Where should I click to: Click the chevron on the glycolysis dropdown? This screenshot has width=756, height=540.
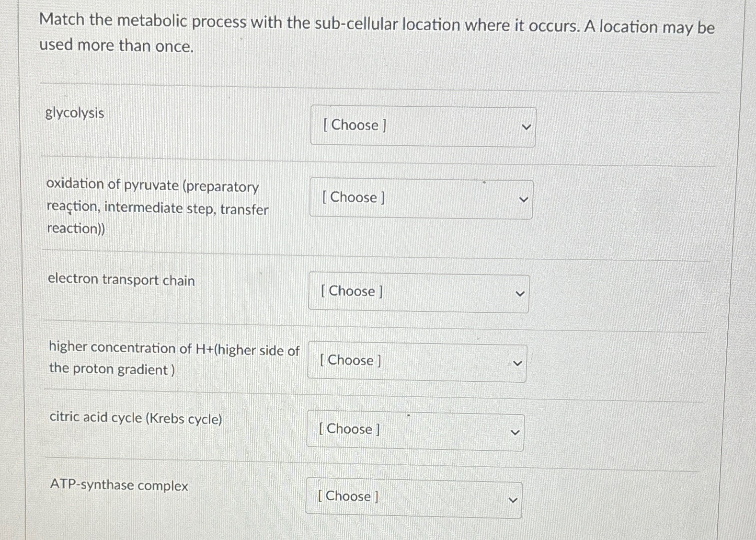pyautogui.click(x=526, y=126)
